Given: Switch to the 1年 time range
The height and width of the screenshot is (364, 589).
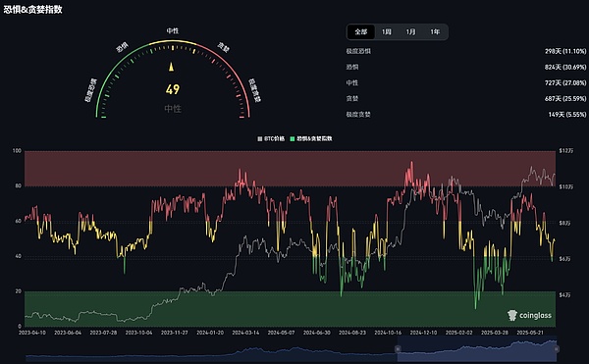Looking at the screenshot, I should click(435, 32).
